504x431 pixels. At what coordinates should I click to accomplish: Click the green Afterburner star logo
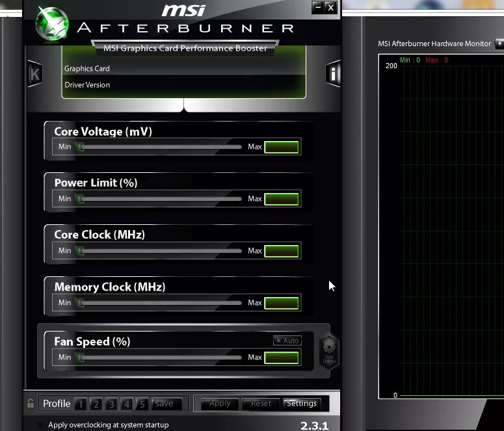click(52, 24)
